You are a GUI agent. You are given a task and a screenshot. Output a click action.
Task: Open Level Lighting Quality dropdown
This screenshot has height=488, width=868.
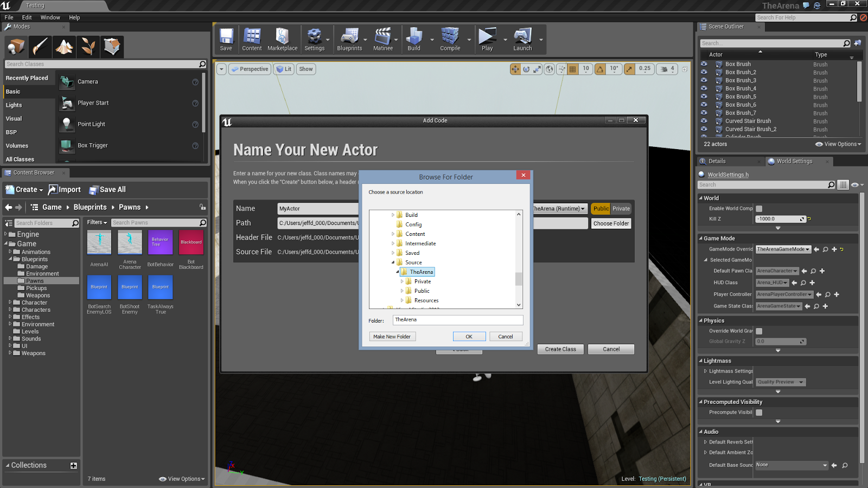(781, 382)
